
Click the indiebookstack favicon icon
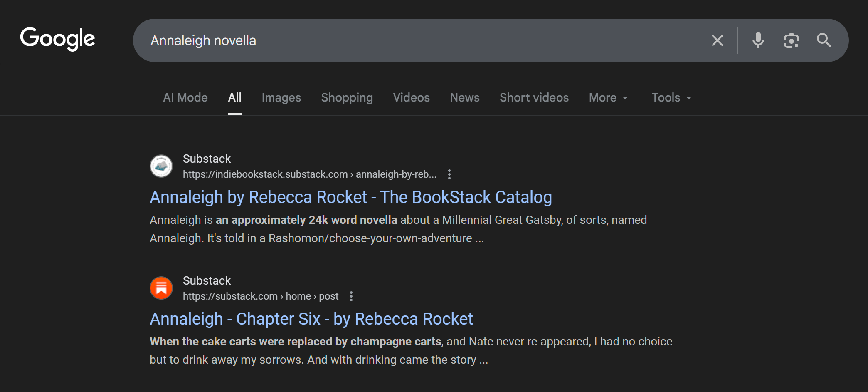(x=161, y=166)
